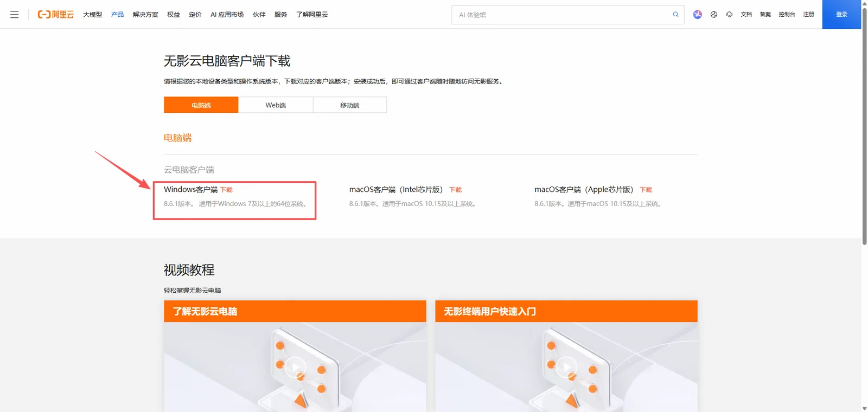Open the 服务 menu
This screenshot has width=868, height=412.
point(281,15)
